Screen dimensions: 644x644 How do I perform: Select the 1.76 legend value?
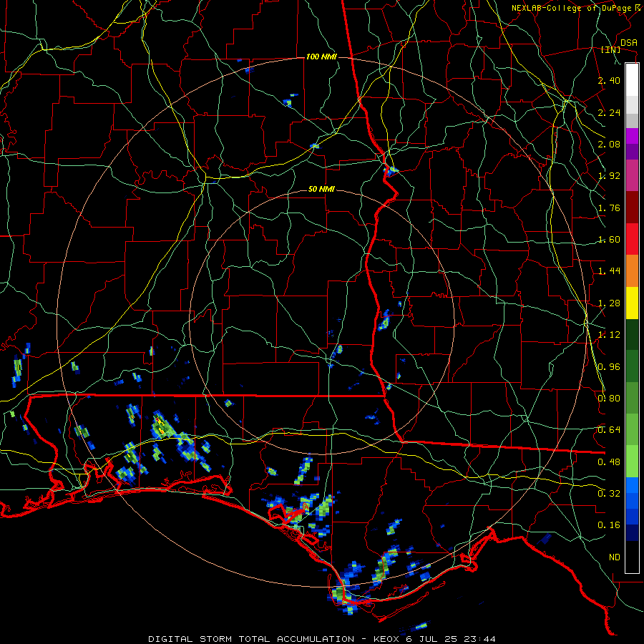click(609, 208)
